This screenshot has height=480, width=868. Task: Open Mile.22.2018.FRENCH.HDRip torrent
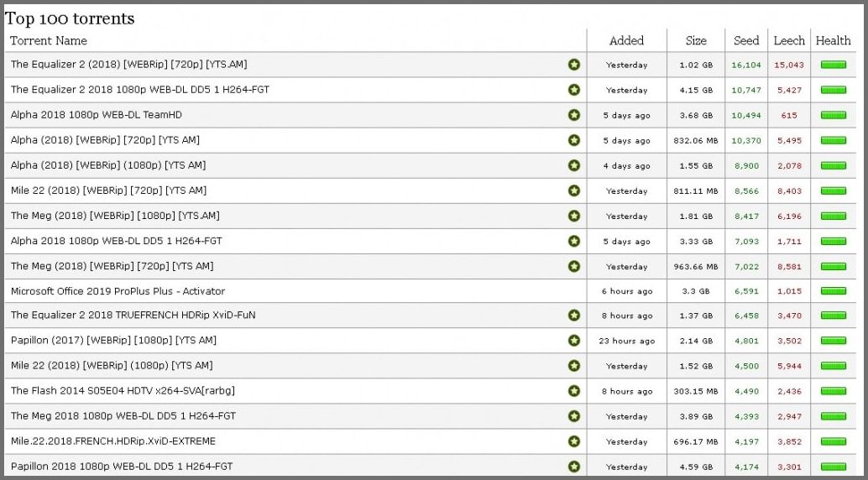(x=113, y=441)
